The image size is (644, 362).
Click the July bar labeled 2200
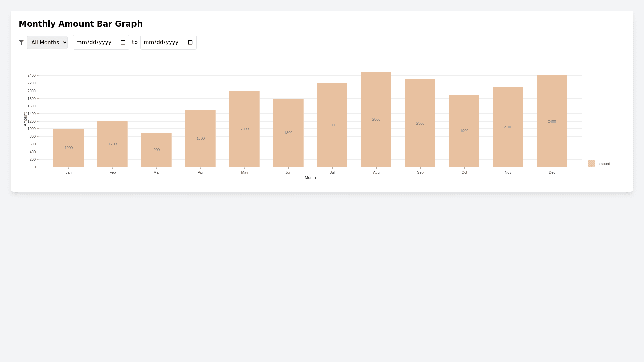tap(332, 125)
